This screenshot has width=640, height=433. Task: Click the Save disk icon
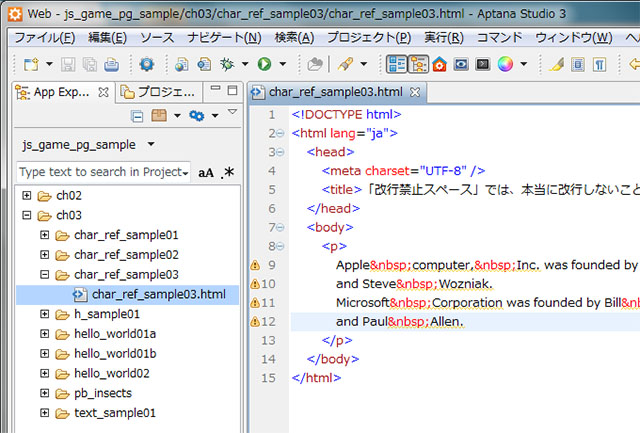coord(68,64)
